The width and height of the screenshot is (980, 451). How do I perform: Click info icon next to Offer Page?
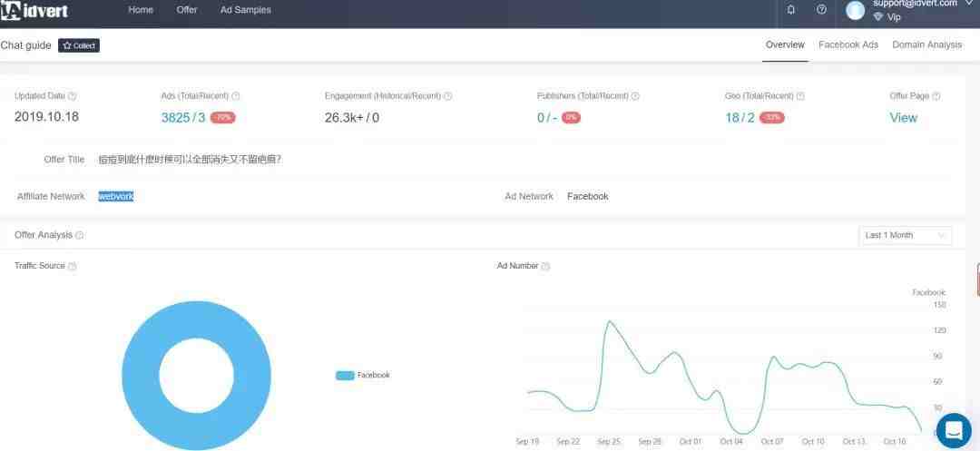coord(936,96)
